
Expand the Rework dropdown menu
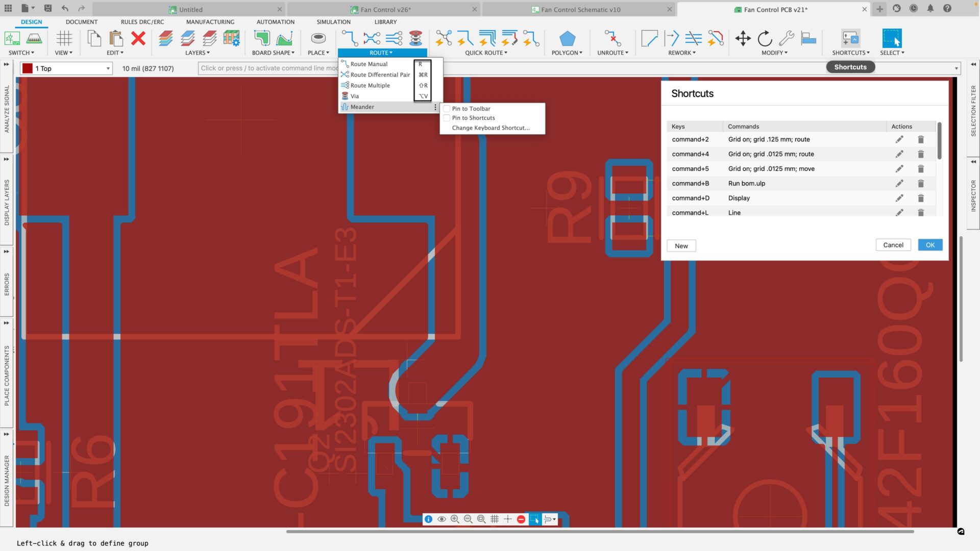[x=681, y=53]
